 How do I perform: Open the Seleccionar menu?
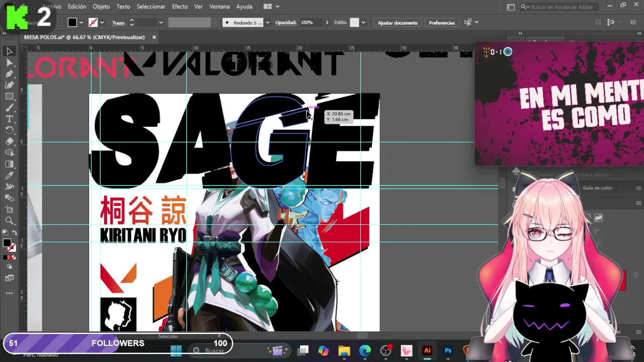151,7
